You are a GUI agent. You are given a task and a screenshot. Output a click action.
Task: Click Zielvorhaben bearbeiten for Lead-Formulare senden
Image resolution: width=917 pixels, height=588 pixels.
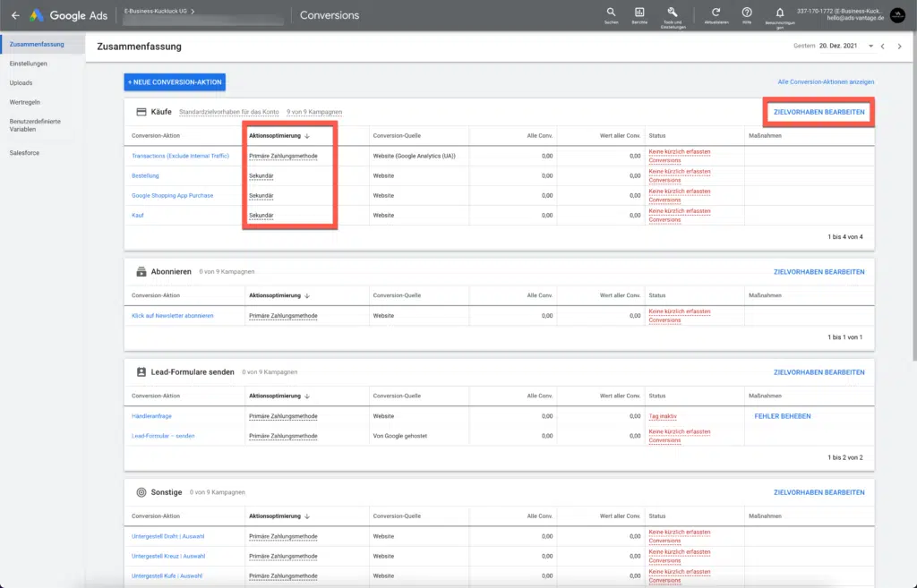click(818, 372)
